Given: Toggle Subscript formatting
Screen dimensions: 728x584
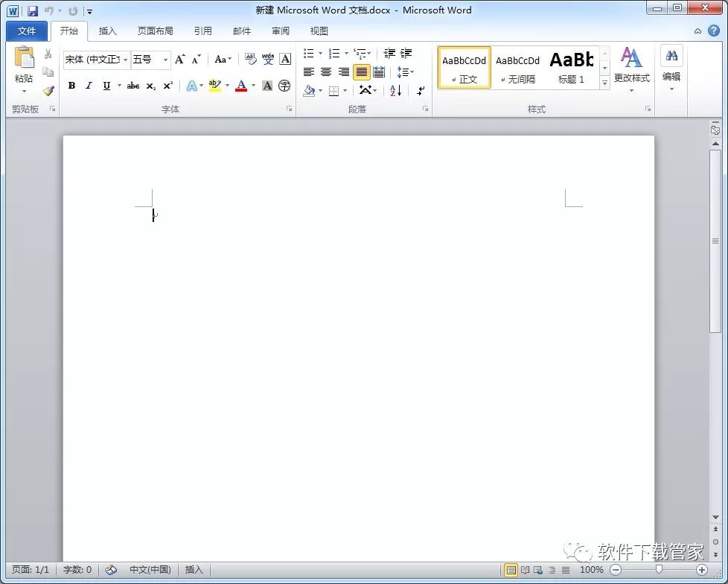Looking at the screenshot, I should tap(151, 86).
